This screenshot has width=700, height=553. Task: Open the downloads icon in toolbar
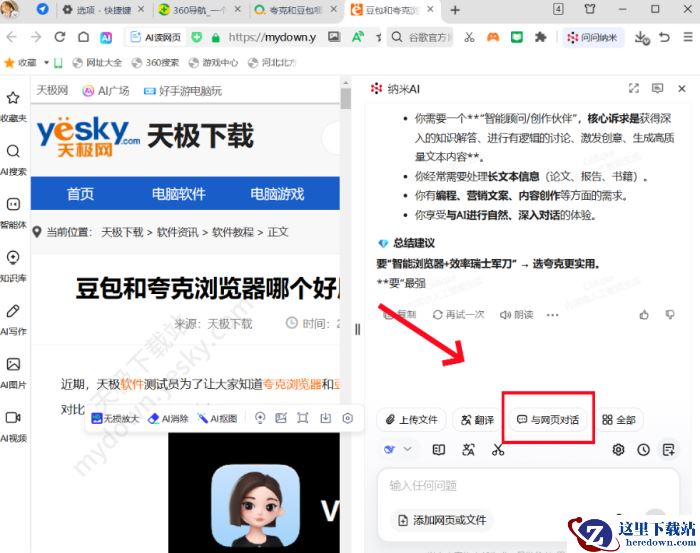click(x=642, y=37)
